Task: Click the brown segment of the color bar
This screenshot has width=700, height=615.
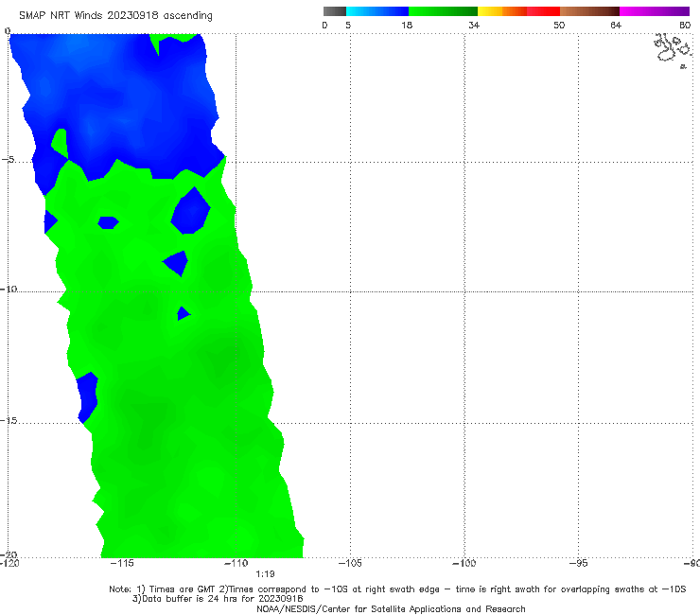Action: [589, 11]
